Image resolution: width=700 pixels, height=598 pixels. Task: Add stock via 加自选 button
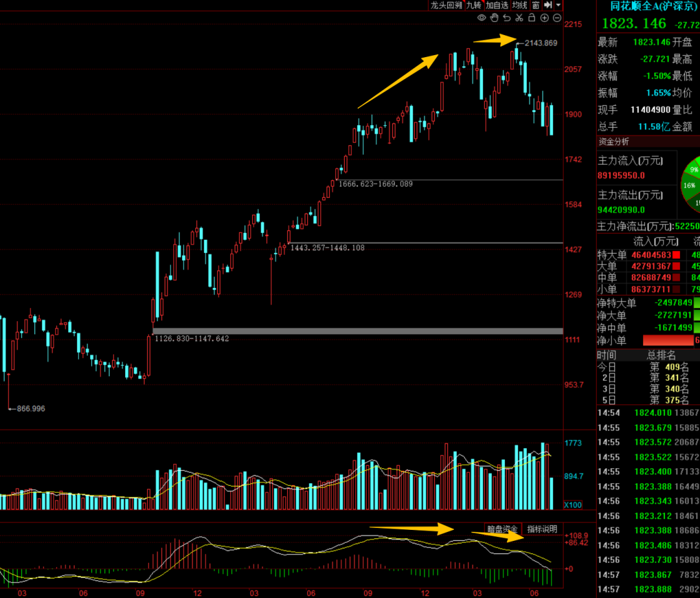497,5
